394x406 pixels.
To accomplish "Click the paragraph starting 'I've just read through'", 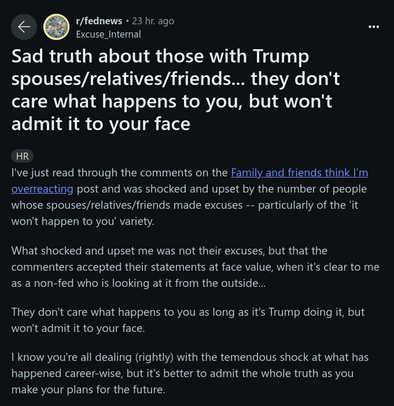I will pyautogui.click(x=190, y=197).
